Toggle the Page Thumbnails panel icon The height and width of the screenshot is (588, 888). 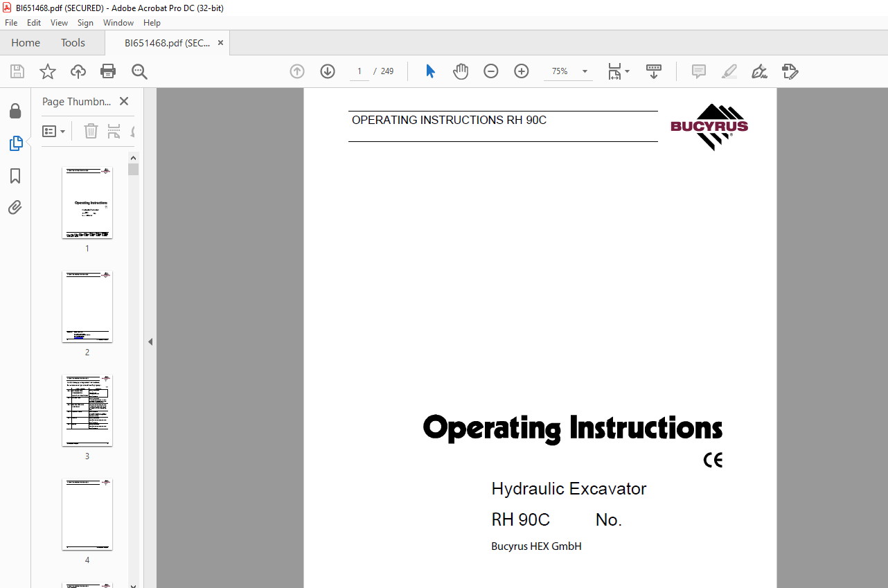[15, 143]
